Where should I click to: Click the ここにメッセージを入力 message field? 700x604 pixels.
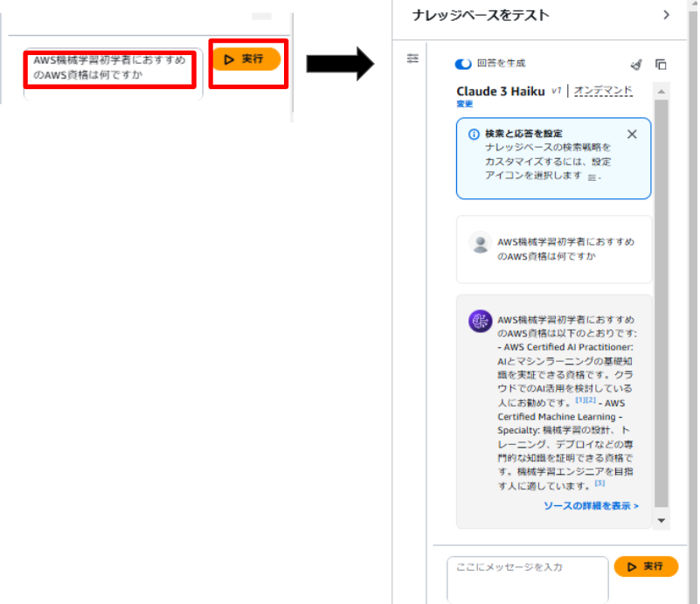pos(527,579)
